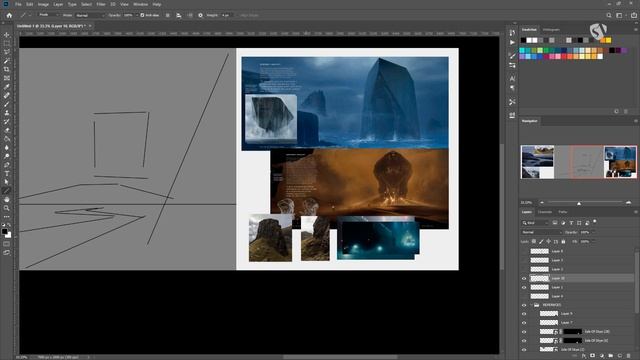Select the Path Selection arrow tool
Viewport: 640px width, 360px height.
[7, 182]
